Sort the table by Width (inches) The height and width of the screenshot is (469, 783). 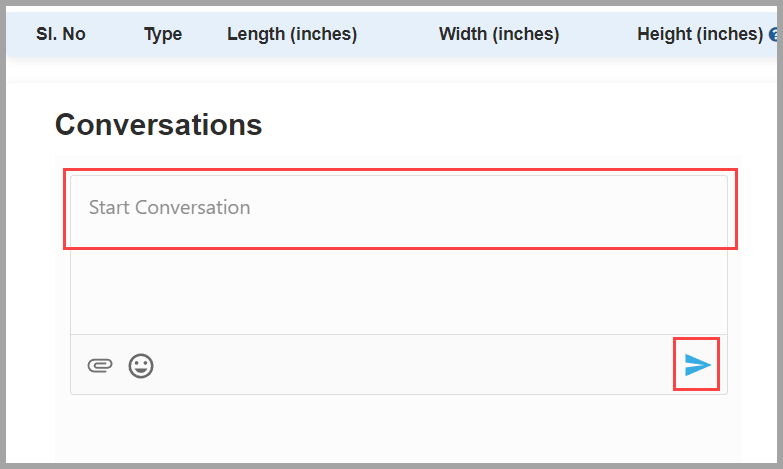click(x=499, y=34)
